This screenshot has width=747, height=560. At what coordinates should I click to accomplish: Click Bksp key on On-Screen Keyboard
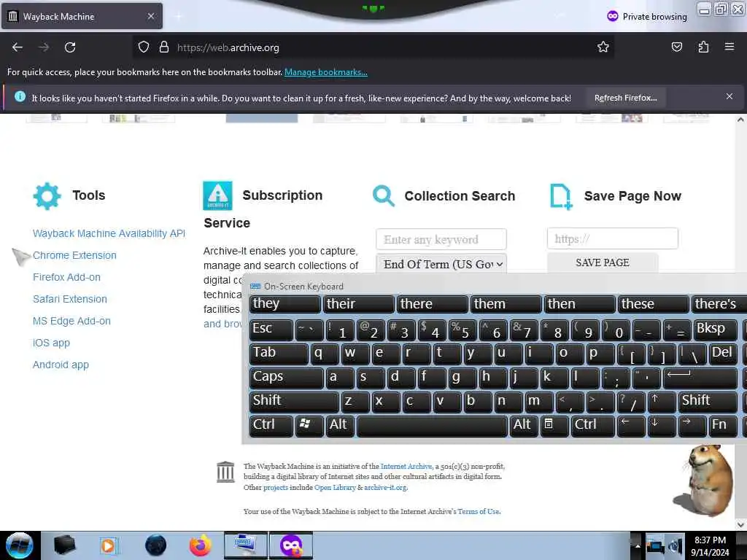coord(715,330)
